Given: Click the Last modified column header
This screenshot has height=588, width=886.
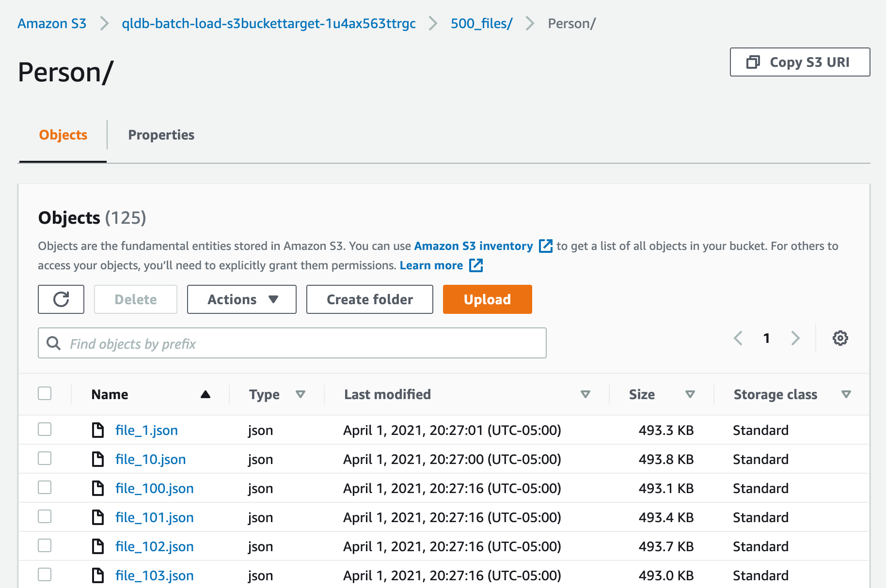Looking at the screenshot, I should tap(387, 394).
